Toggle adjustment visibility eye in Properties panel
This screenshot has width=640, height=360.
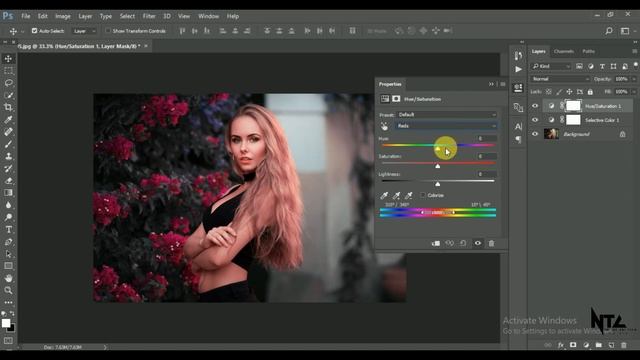pyautogui.click(x=478, y=243)
